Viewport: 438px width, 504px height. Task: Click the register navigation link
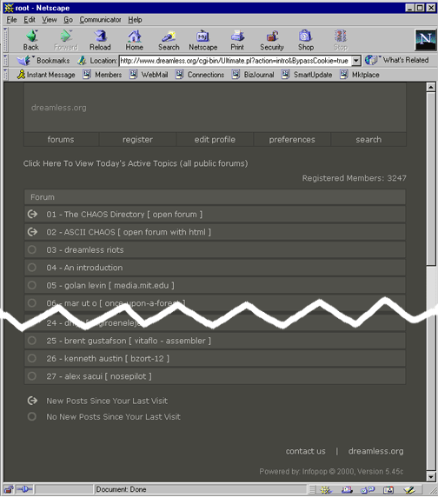(137, 140)
